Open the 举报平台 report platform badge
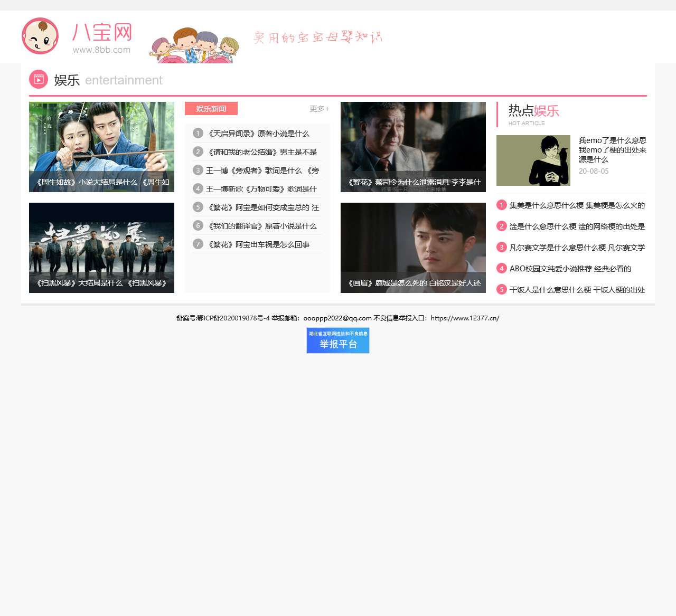 [338, 340]
